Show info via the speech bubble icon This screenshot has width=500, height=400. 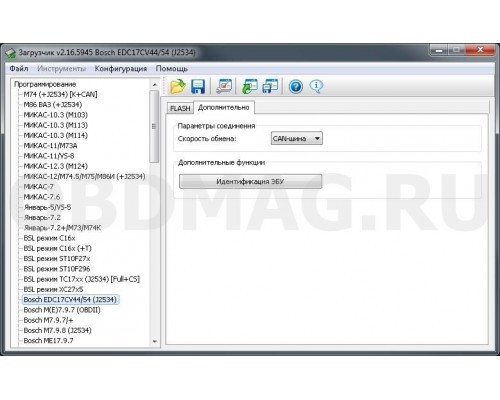pyautogui.click(x=316, y=86)
